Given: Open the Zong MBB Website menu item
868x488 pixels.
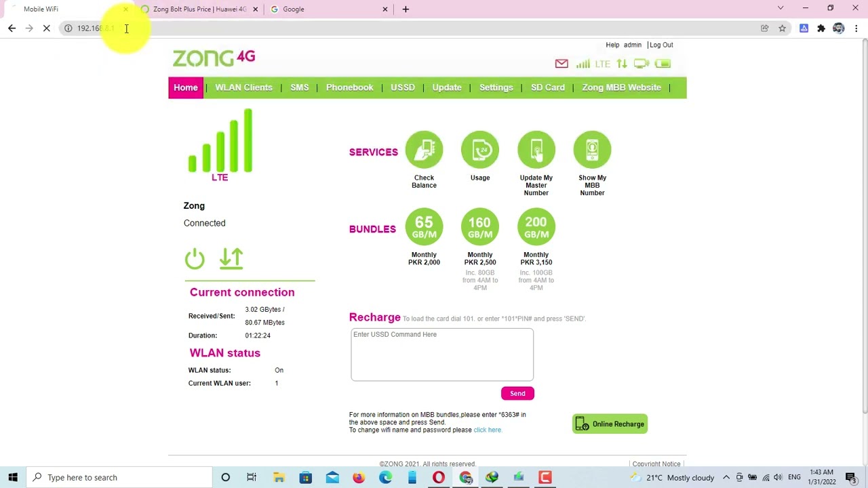Looking at the screenshot, I should tap(622, 87).
